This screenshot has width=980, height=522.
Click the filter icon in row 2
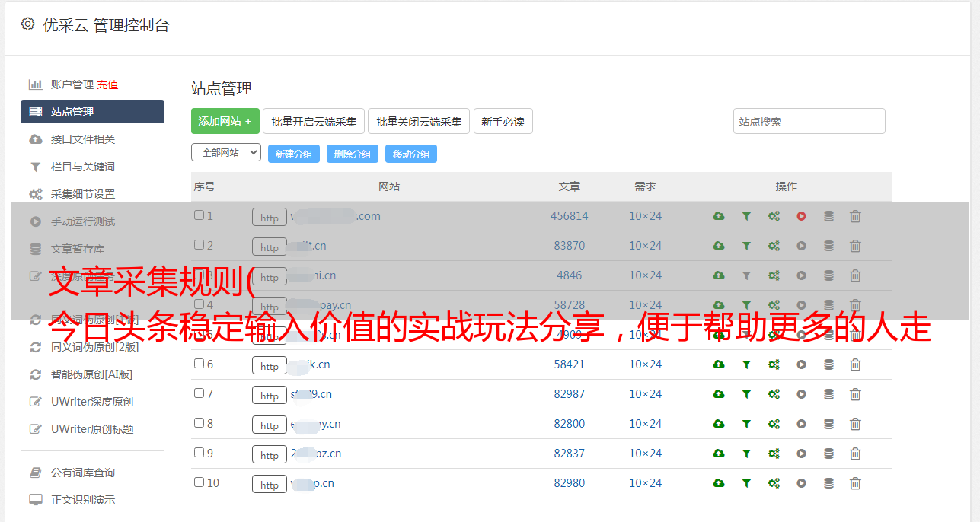click(x=746, y=246)
